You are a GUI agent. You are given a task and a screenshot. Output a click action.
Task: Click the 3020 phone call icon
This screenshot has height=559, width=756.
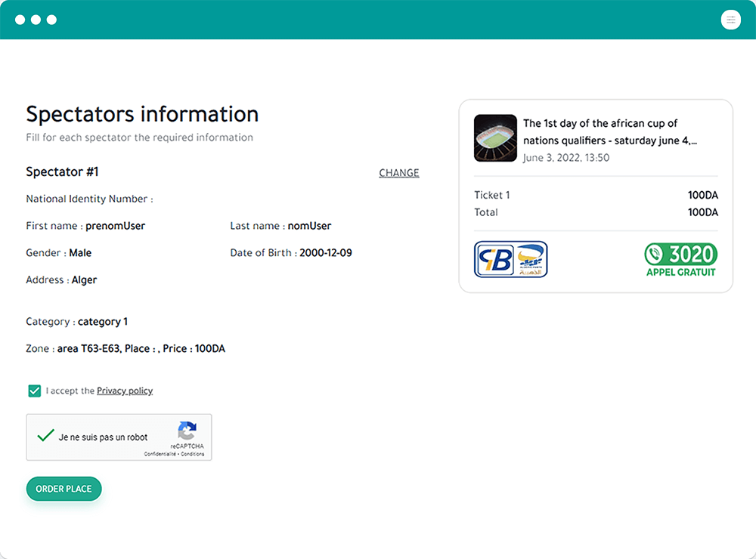[654, 254]
